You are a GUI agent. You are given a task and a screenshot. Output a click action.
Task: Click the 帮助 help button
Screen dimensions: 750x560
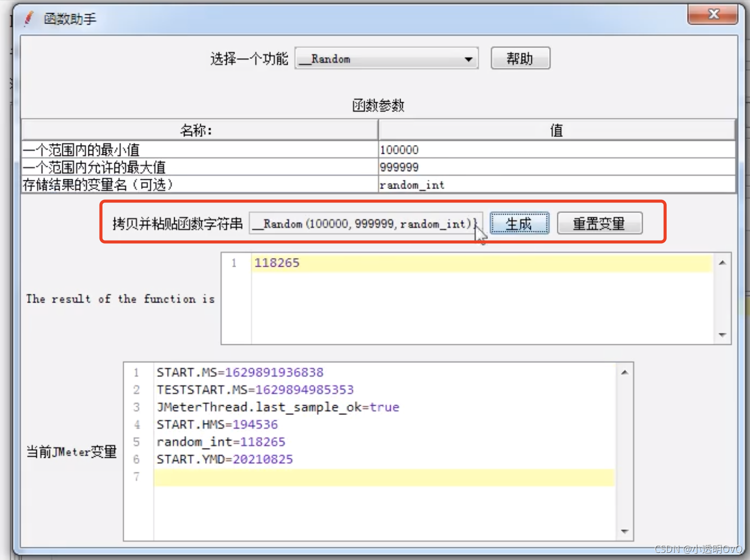coord(520,58)
